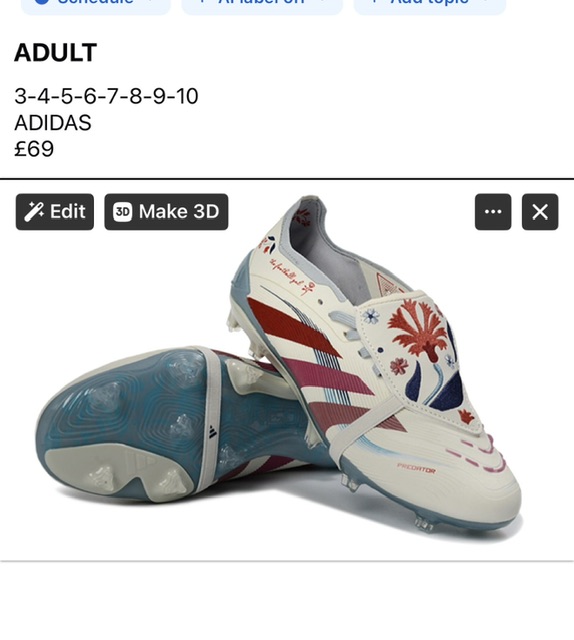Place cursor at the ADIDAS text line
This screenshot has height=640, width=574.
point(53,122)
